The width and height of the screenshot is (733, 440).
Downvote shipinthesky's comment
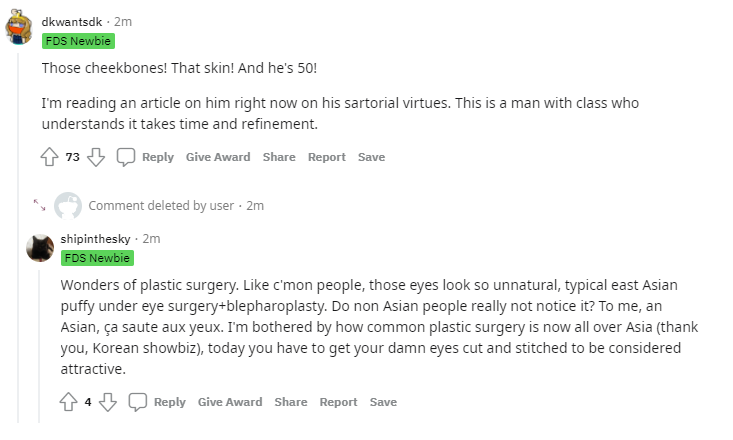[108, 402]
